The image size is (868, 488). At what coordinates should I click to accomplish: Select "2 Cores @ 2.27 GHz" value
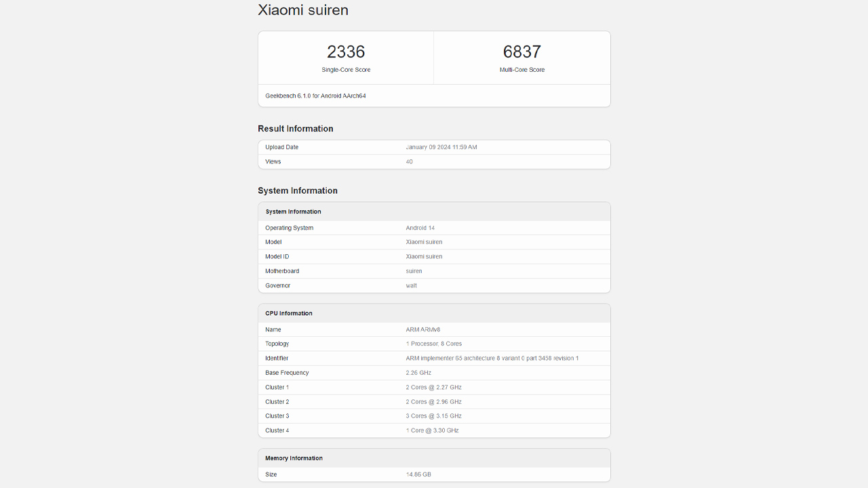point(434,387)
